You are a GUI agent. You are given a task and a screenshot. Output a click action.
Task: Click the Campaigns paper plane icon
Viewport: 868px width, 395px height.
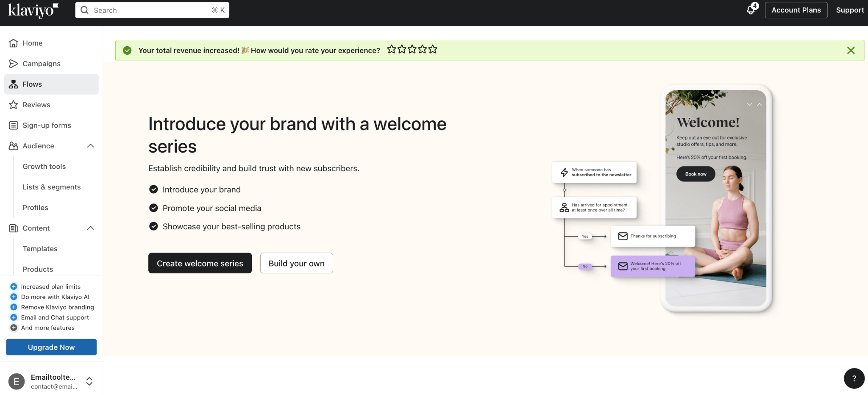(x=14, y=64)
